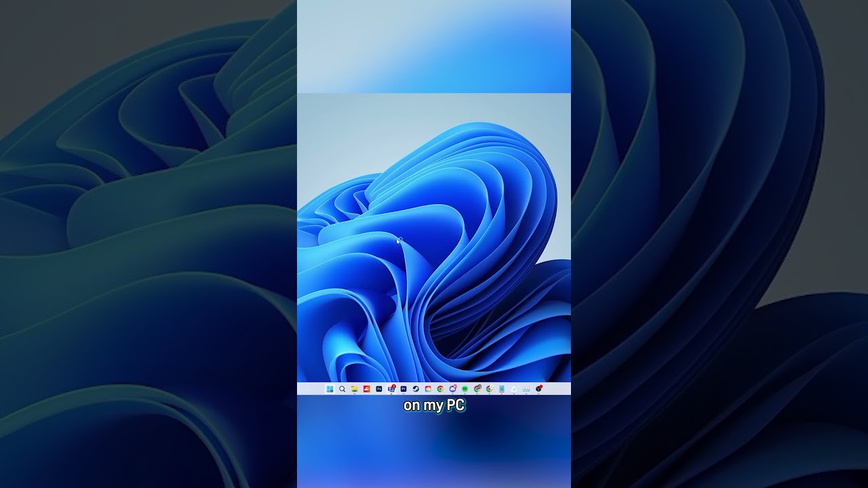The height and width of the screenshot is (488, 868).
Task: Open the Windows Start menu
Action: point(330,389)
